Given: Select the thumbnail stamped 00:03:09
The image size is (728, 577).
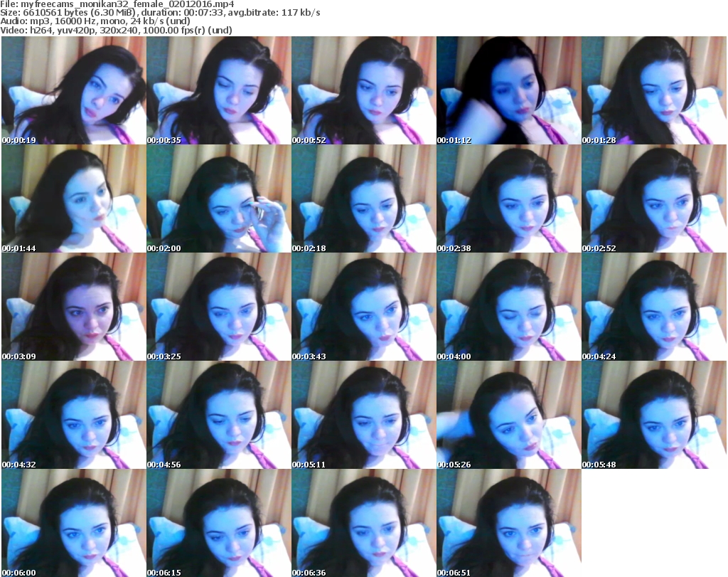Looking at the screenshot, I should (x=74, y=307).
